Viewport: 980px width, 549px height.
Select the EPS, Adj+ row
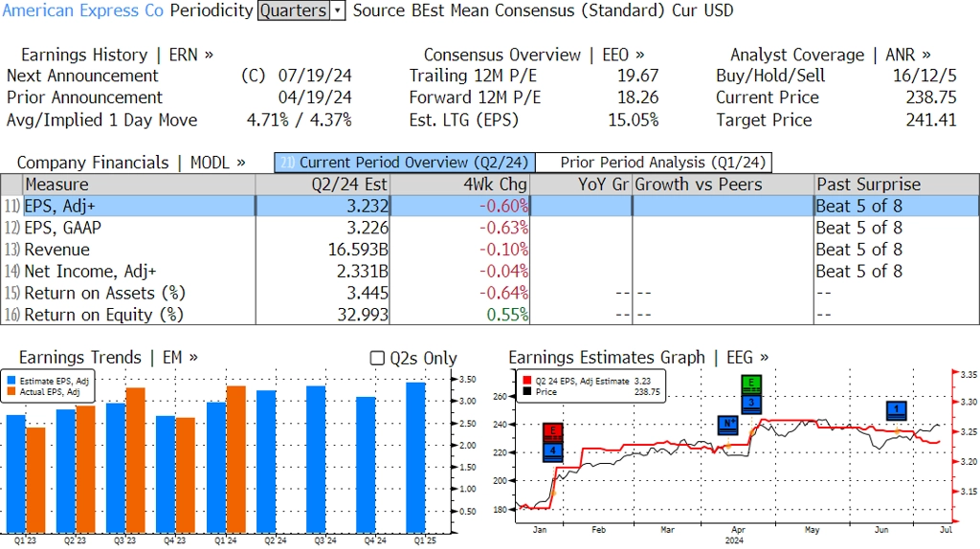tap(489, 206)
